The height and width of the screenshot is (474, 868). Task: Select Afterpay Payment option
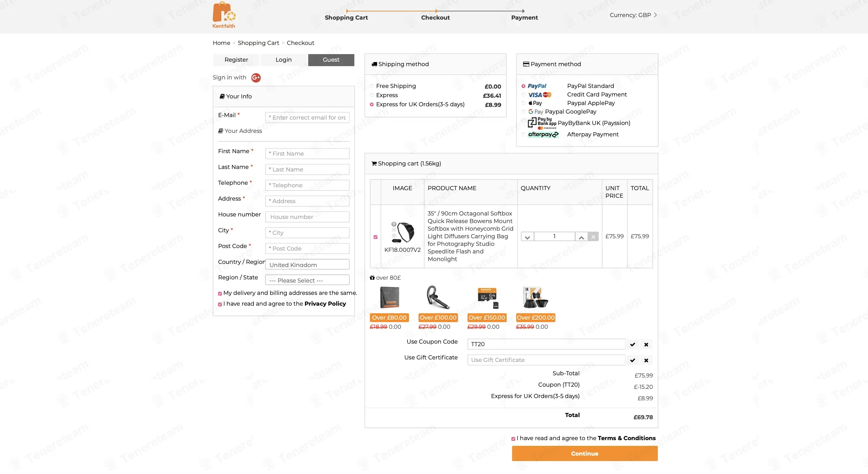coord(523,134)
